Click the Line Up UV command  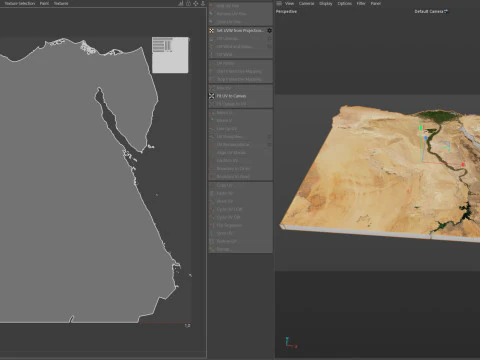(227, 129)
